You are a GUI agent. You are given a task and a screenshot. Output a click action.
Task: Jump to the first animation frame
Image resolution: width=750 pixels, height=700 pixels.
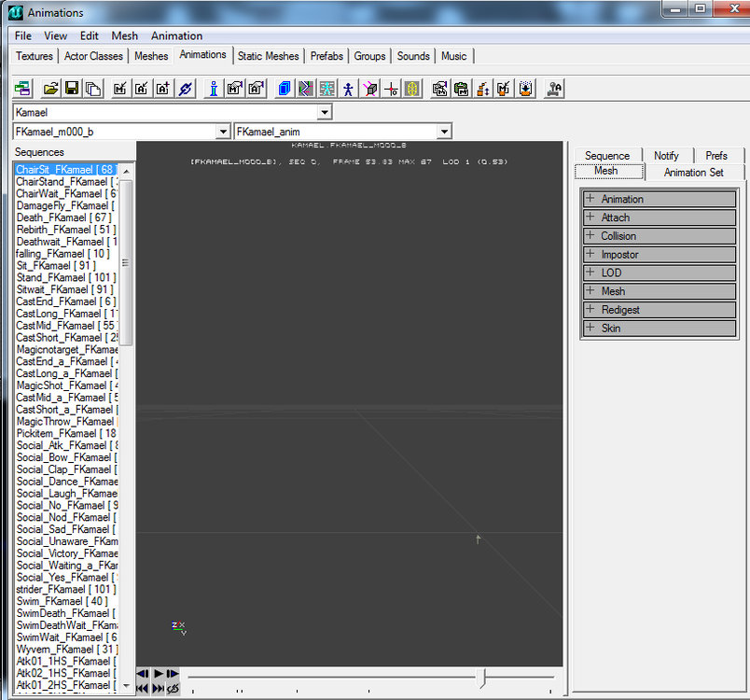click(x=142, y=688)
